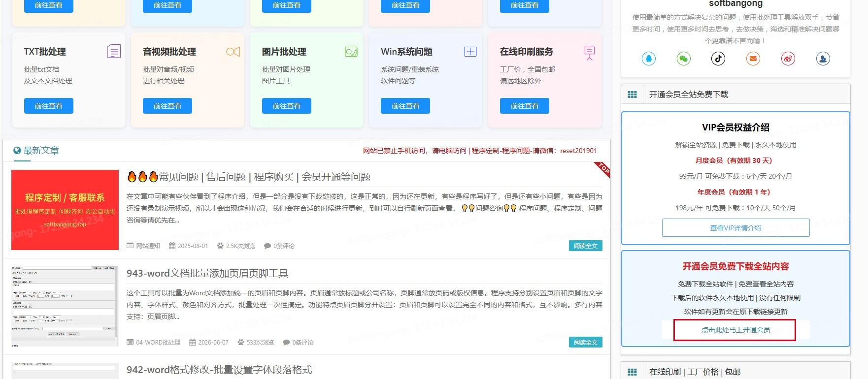Click 前往查看 under 在线印刷服务
The width and height of the screenshot is (868, 379).
(525, 106)
